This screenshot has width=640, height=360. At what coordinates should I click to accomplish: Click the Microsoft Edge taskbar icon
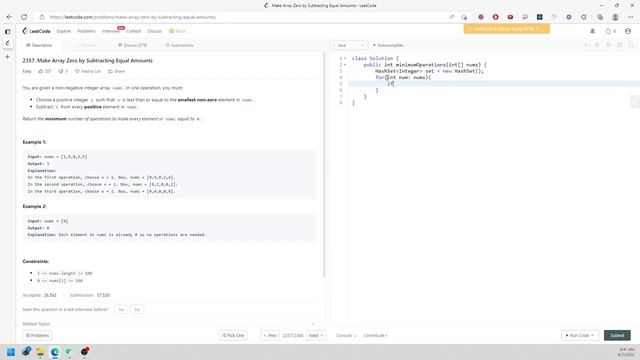[x=55, y=352]
